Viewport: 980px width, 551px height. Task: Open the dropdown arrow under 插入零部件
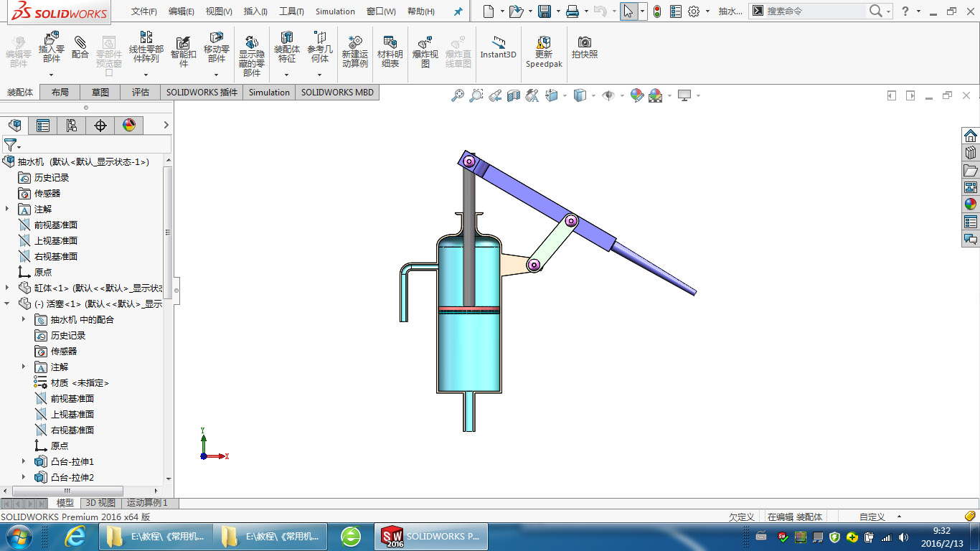coord(52,75)
